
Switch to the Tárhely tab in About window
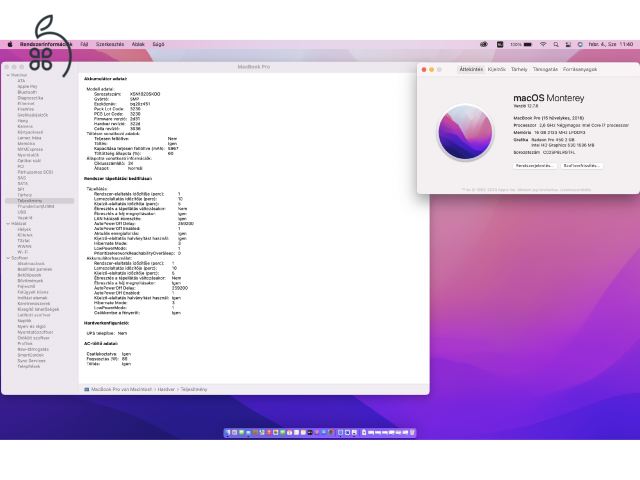pyautogui.click(x=519, y=69)
